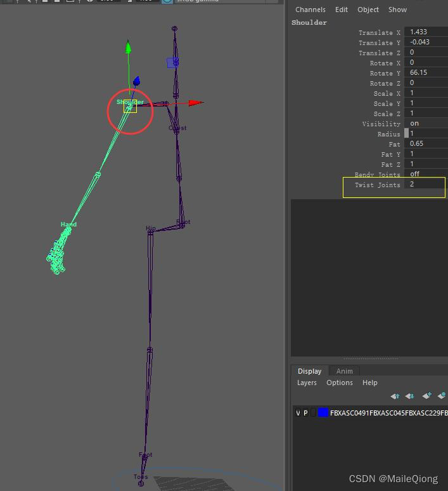Click the move layer up icon

(x=395, y=396)
